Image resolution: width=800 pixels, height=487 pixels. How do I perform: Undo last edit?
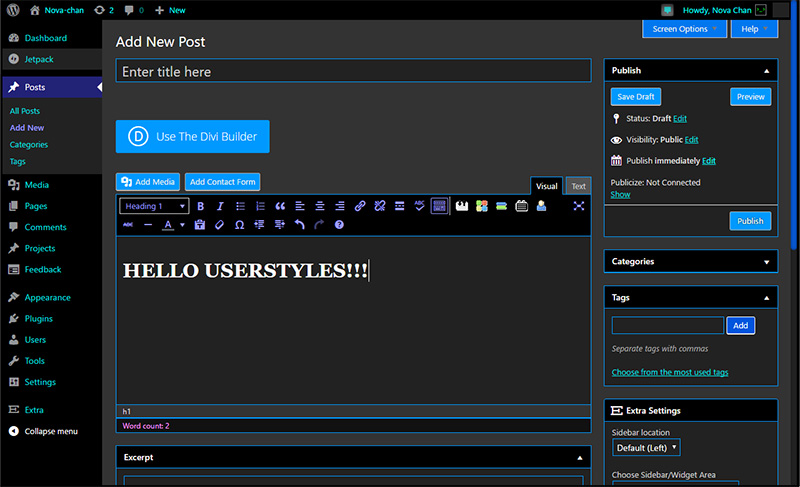(x=299, y=225)
